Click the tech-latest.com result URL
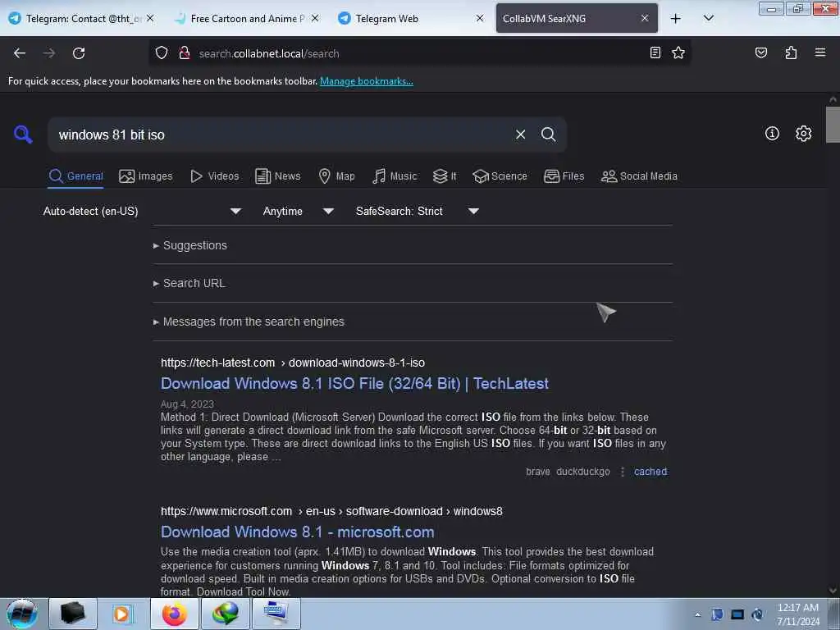 293,363
